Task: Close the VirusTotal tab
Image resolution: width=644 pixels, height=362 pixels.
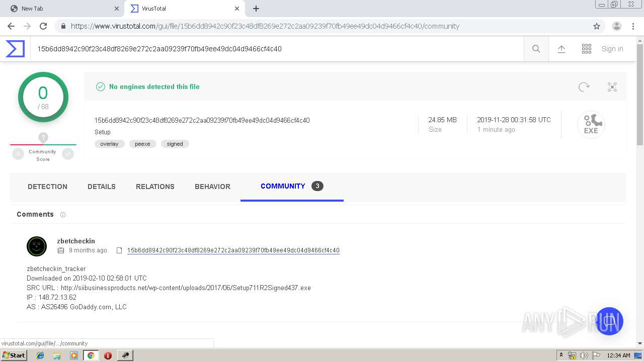Action: pos(236,9)
